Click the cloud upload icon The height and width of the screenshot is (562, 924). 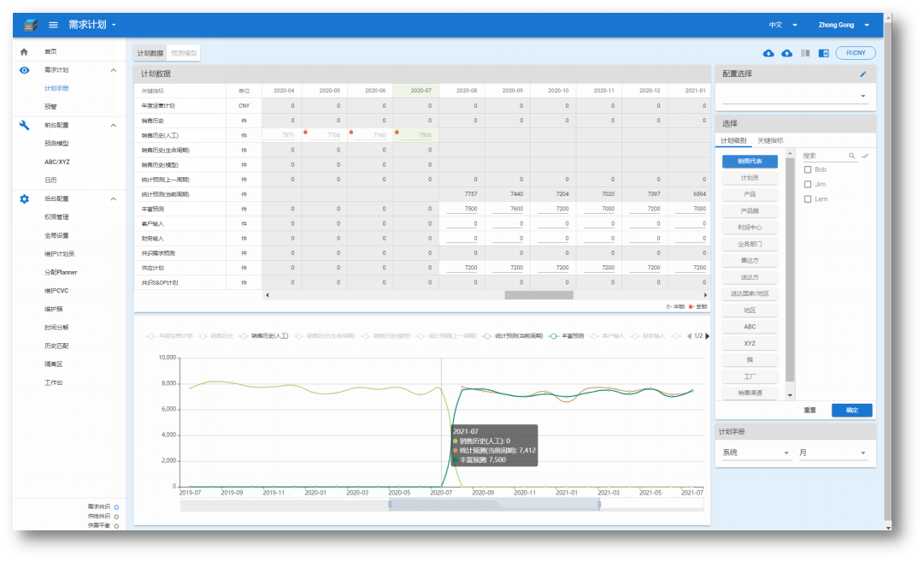tap(786, 53)
